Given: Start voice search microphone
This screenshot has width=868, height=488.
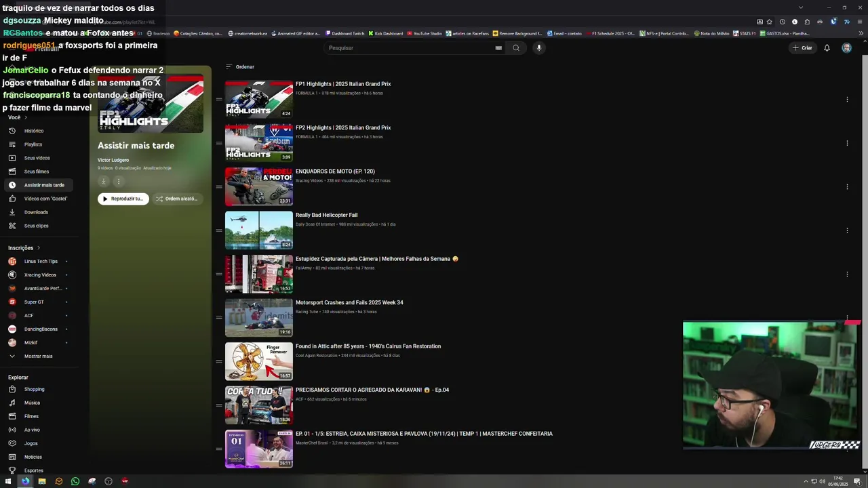Looking at the screenshot, I should pyautogui.click(x=539, y=48).
